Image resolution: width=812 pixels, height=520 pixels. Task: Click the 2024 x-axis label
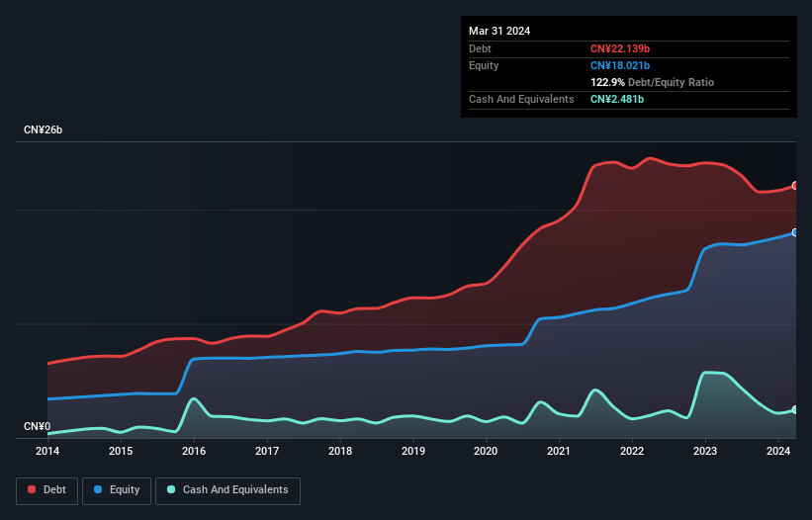(x=778, y=451)
